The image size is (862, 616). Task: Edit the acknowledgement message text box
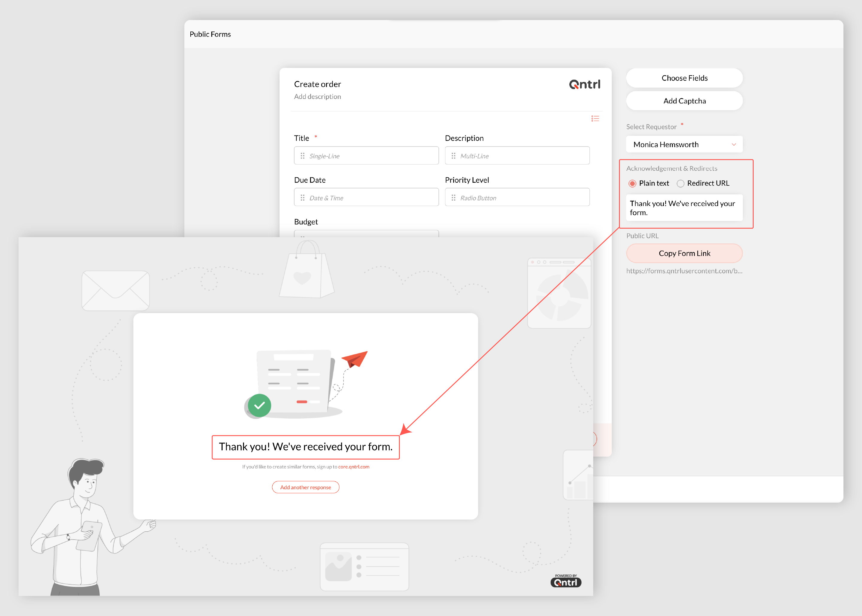tap(684, 208)
